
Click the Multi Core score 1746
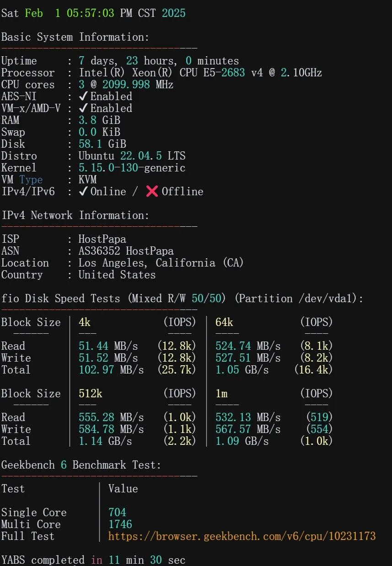coord(120,524)
